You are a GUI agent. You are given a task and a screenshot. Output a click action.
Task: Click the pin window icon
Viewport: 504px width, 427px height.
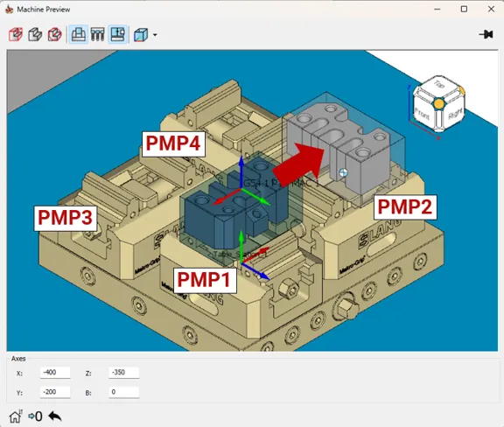[x=486, y=34]
